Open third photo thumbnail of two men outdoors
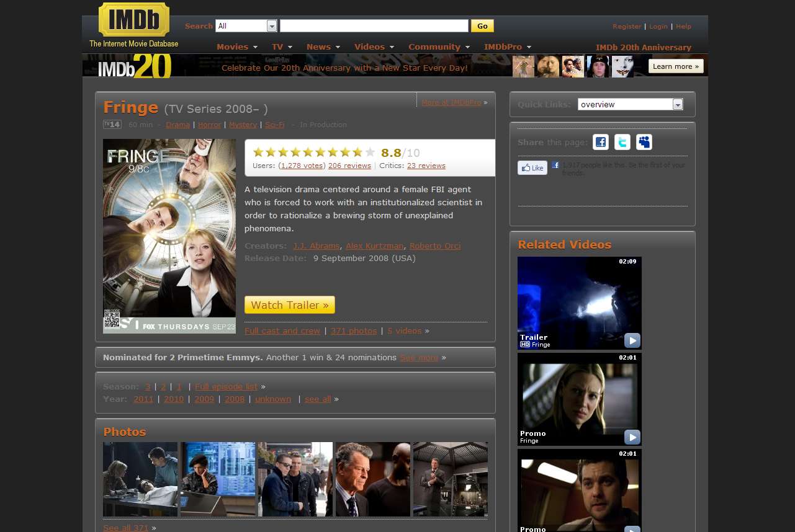 pos(295,479)
